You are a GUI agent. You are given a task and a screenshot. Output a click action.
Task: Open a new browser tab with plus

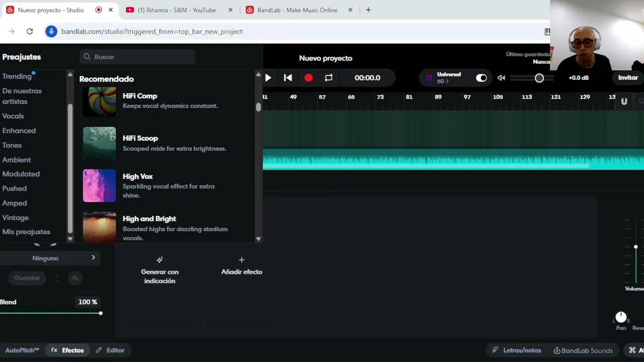pyautogui.click(x=368, y=10)
